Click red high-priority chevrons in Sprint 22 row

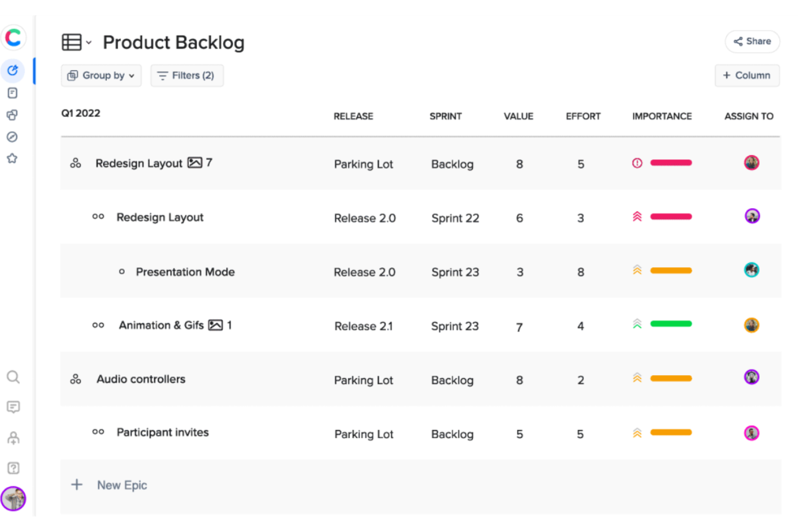[637, 217]
